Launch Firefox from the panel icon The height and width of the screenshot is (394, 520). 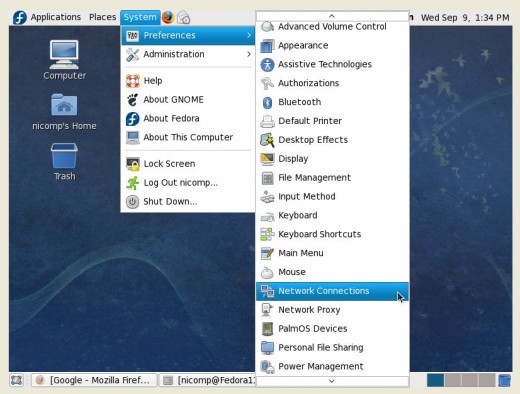[x=168, y=17]
